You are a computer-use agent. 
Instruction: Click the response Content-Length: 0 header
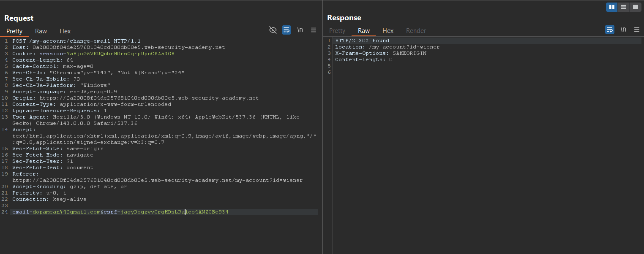(x=363, y=59)
